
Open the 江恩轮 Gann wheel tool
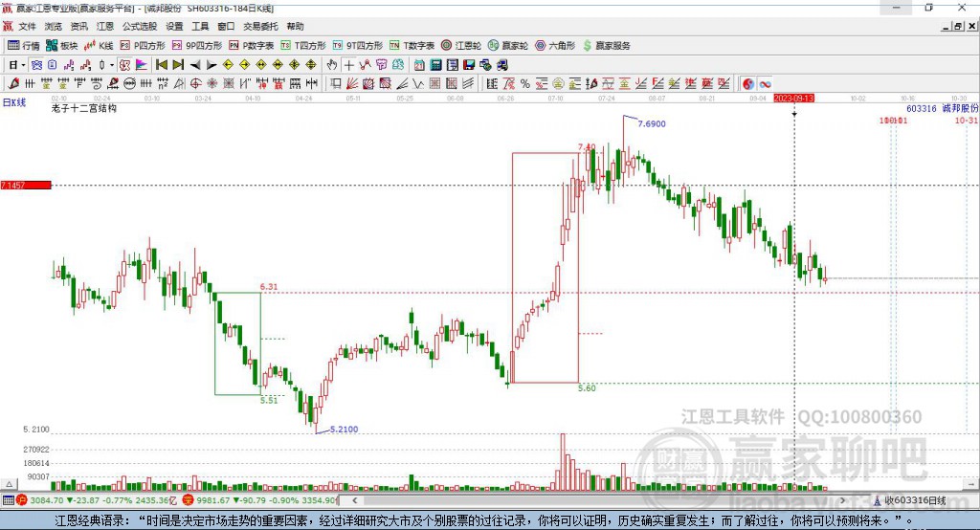(461, 46)
